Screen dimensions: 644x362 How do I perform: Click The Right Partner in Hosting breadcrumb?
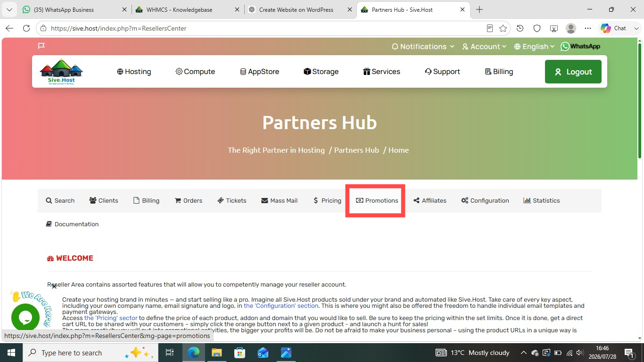[x=276, y=150]
